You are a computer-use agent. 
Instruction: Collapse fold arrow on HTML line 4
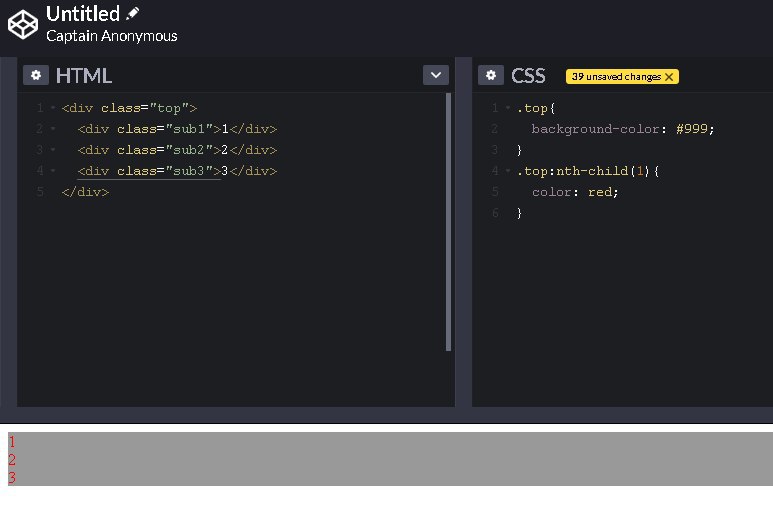coord(53,171)
